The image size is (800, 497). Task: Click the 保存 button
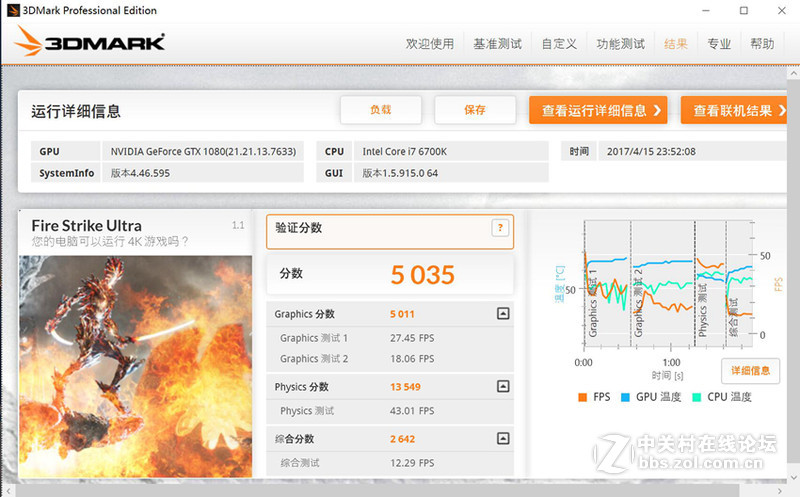[x=474, y=110]
